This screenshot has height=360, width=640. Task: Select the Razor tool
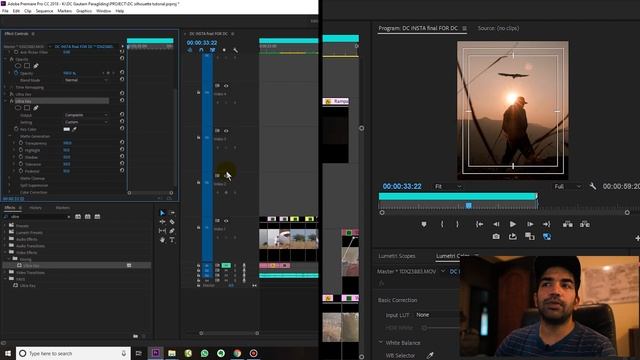pyautogui.click(x=172, y=222)
